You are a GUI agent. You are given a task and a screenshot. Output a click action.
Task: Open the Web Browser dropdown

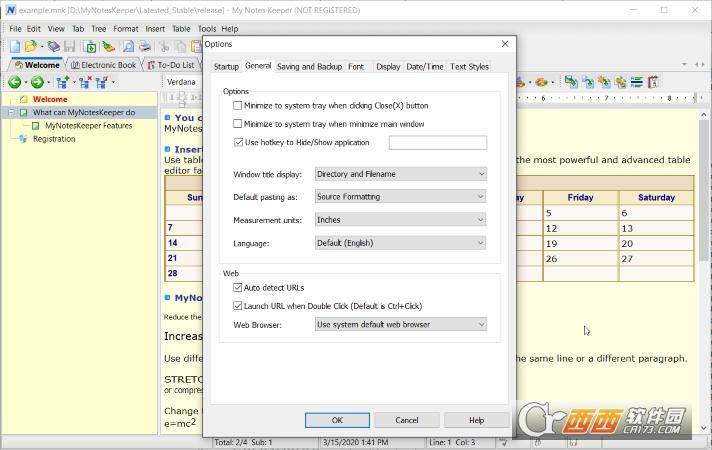tap(401, 324)
